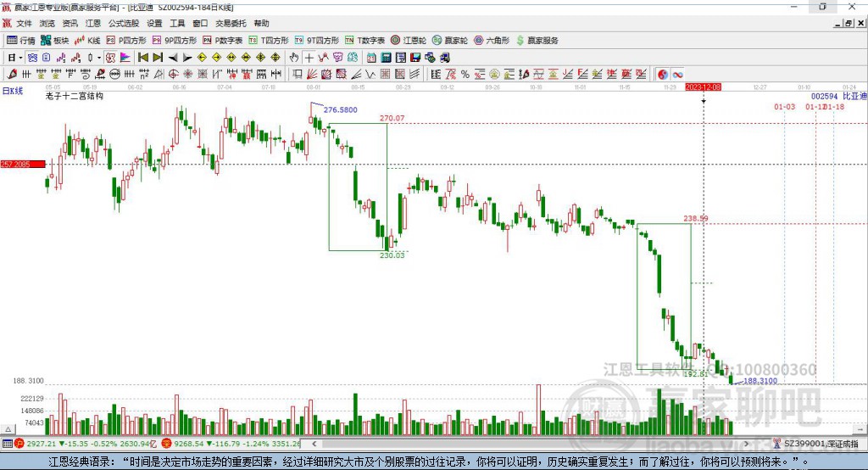Open the 9T四方形 tool
The height and width of the screenshot is (470, 868).
click(317, 41)
